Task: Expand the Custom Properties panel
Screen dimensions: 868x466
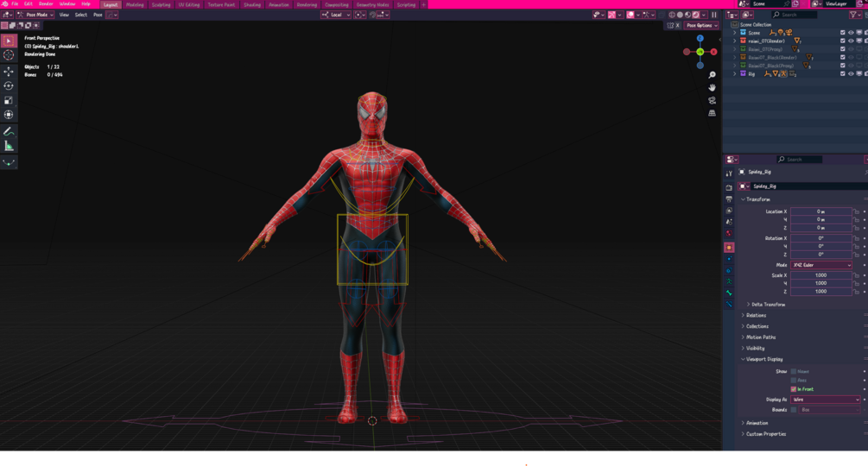Action: (x=765, y=434)
